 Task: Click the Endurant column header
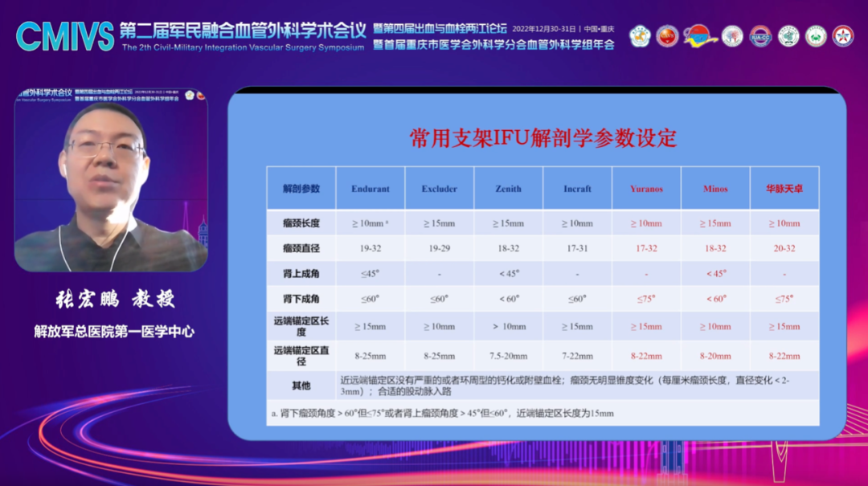(x=371, y=188)
